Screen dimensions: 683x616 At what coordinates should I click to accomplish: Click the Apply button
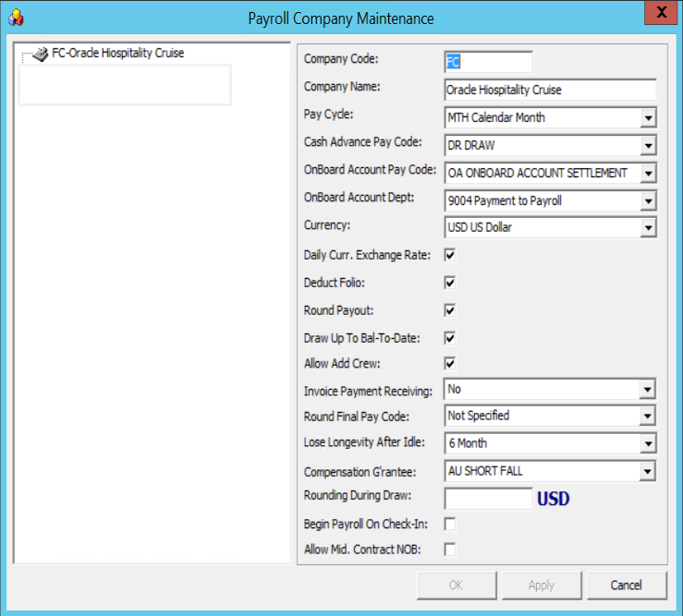[542, 586]
